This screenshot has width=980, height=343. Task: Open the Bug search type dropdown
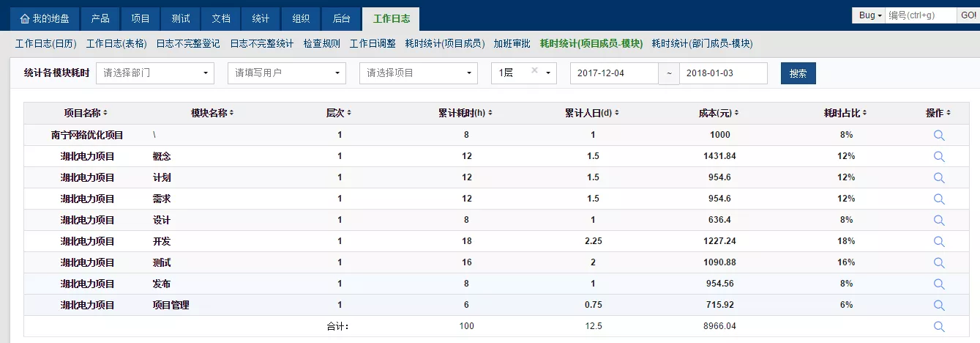click(869, 15)
